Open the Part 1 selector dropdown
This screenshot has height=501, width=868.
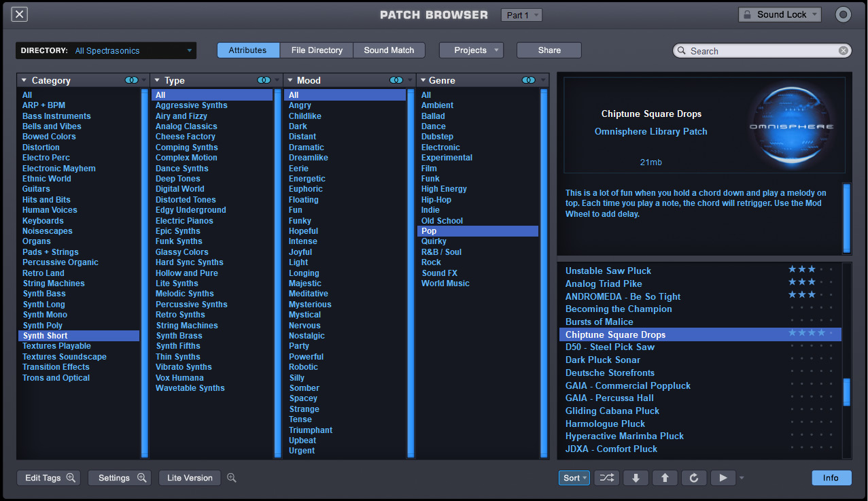pos(521,15)
